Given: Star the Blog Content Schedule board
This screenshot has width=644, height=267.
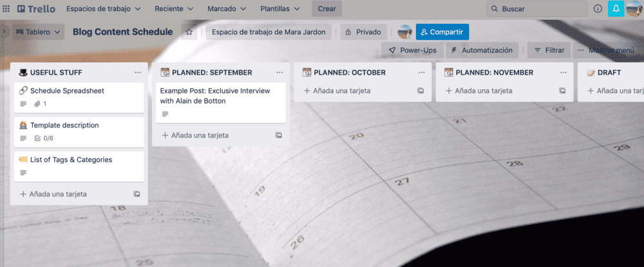Looking at the screenshot, I should tap(189, 32).
